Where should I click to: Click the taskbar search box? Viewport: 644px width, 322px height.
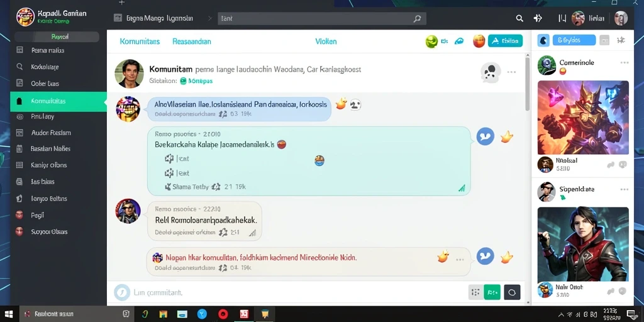click(x=76, y=314)
